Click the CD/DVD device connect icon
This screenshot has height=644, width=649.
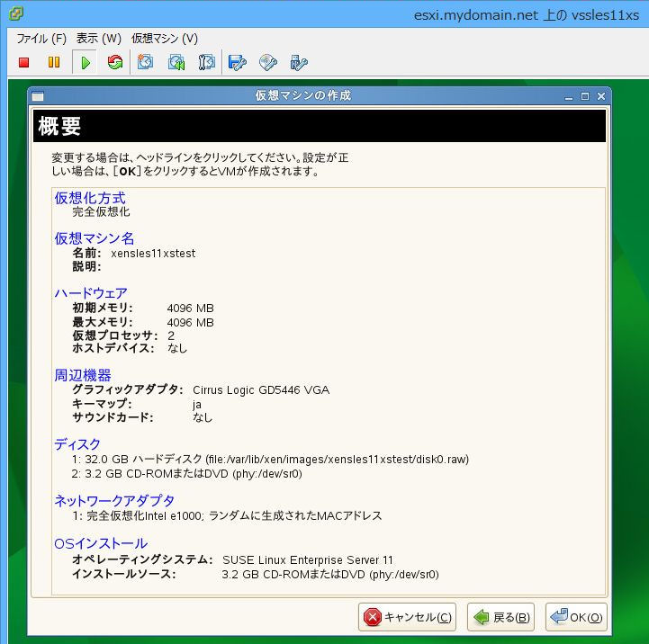(x=268, y=62)
